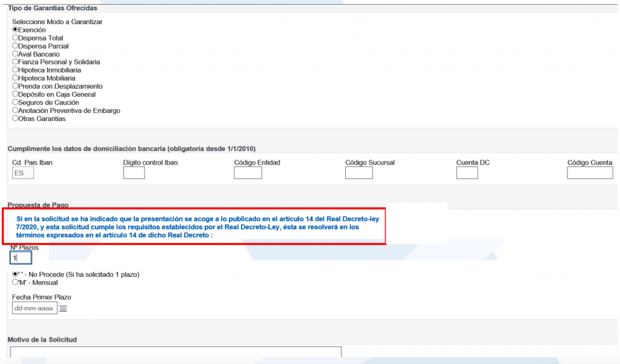Click the Dígito control Iban field
The image size is (620, 364).
(134, 173)
